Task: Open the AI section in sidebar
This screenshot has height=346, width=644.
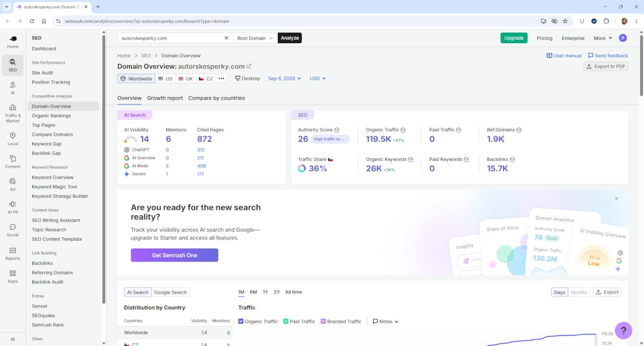Action: pyautogui.click(x=12, y=87)
